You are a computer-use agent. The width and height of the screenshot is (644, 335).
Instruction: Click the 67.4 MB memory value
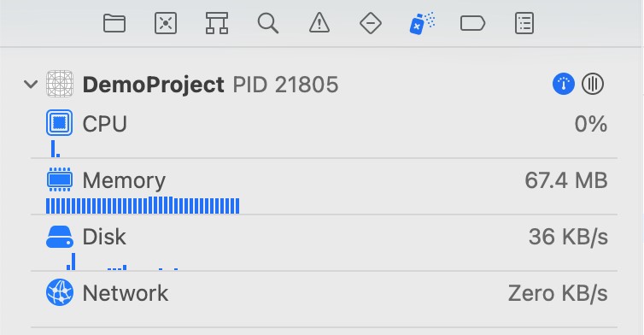566,180
